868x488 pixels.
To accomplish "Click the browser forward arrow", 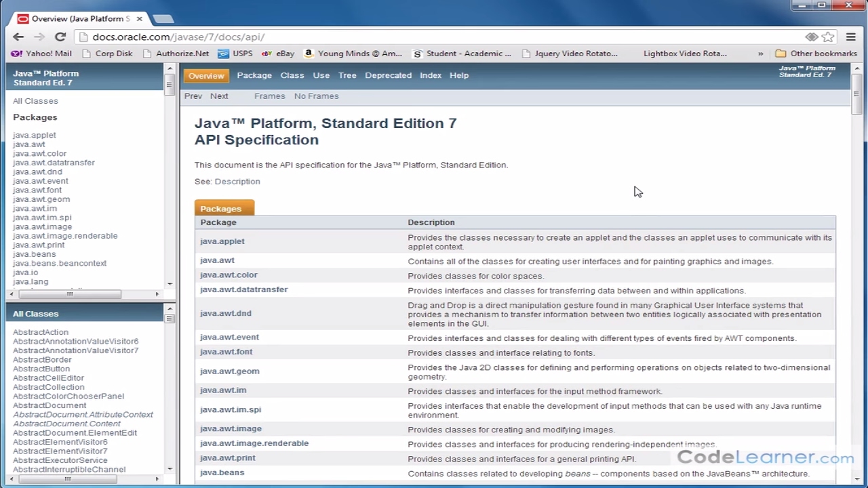I will point(39,37).
